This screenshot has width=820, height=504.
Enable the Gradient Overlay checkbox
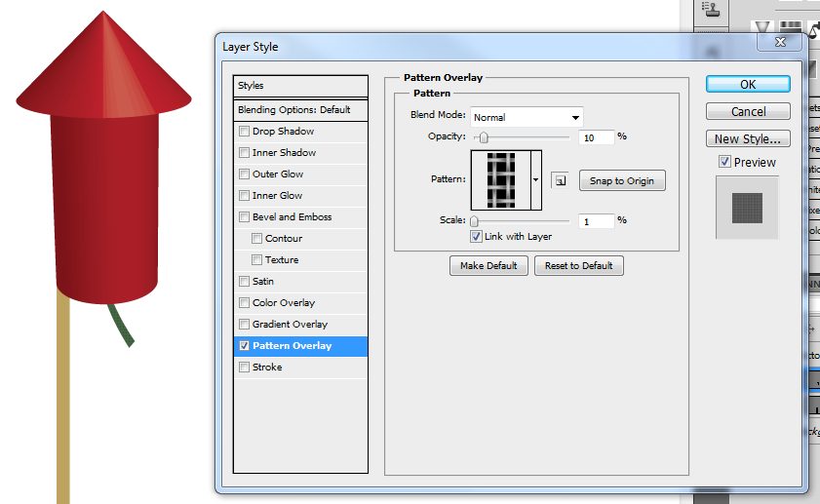[244, 324]
